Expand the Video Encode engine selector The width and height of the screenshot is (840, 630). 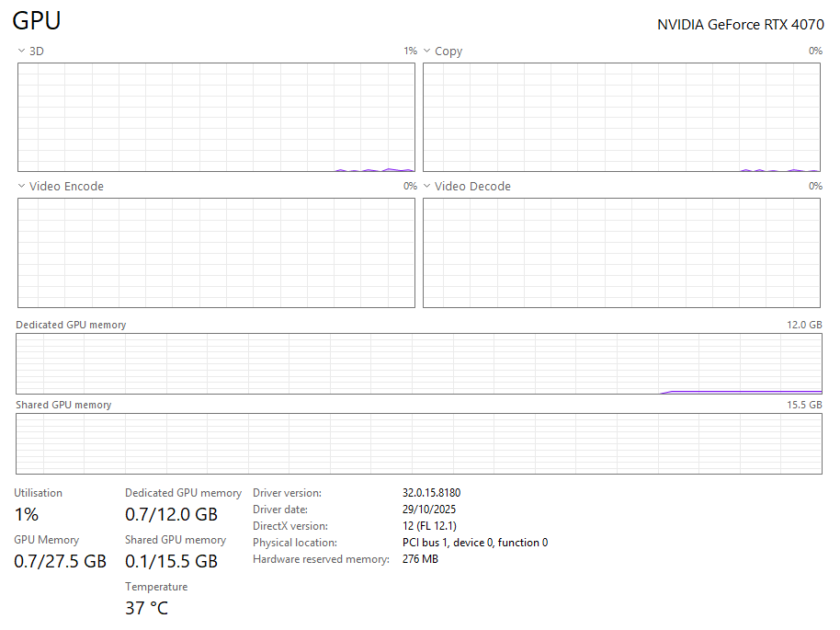(22, 187)
